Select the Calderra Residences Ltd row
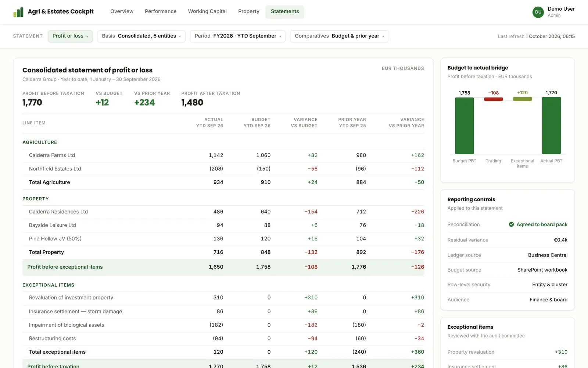The height and width of the screenshot is (368, 588). 223,212
